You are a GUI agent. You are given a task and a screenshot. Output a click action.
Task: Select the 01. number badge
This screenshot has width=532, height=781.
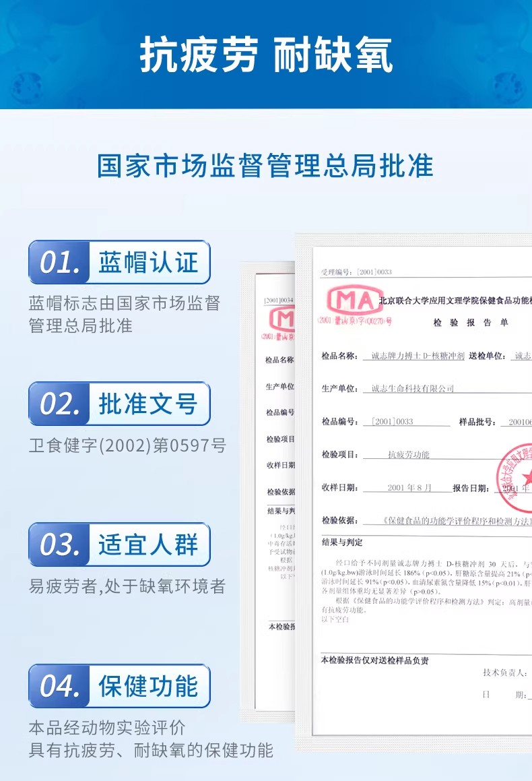(x=59, y=263)
